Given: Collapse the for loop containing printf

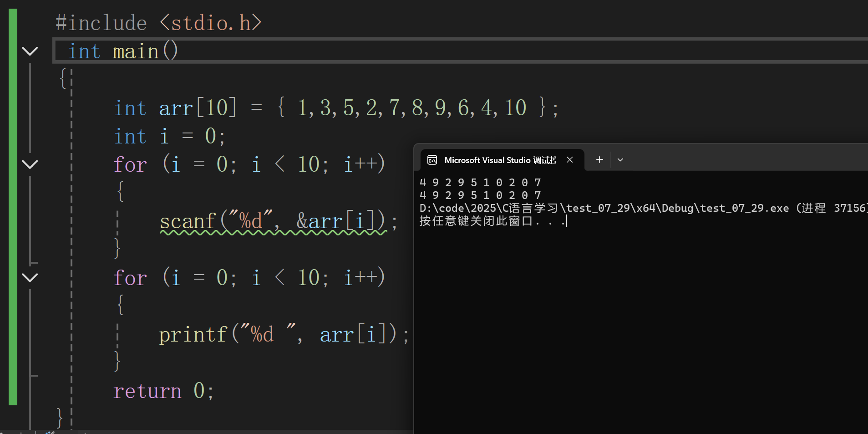Looking at the screenshot, I should 30,277.
